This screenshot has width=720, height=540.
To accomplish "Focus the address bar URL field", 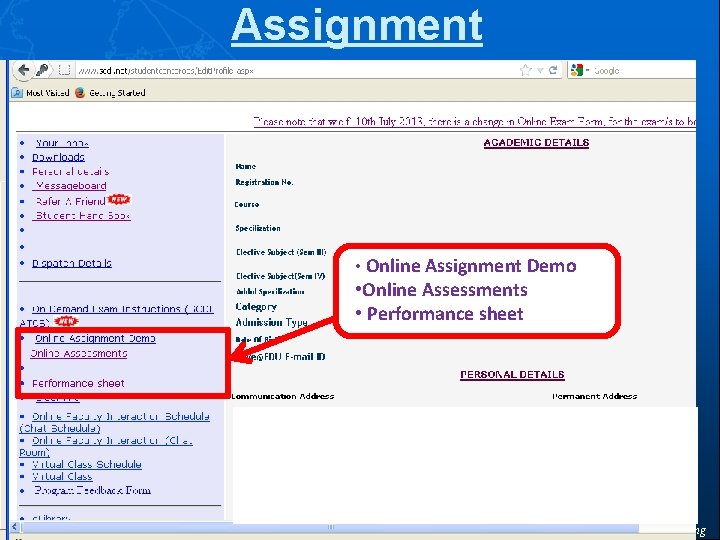I will [x=296, y=71].
